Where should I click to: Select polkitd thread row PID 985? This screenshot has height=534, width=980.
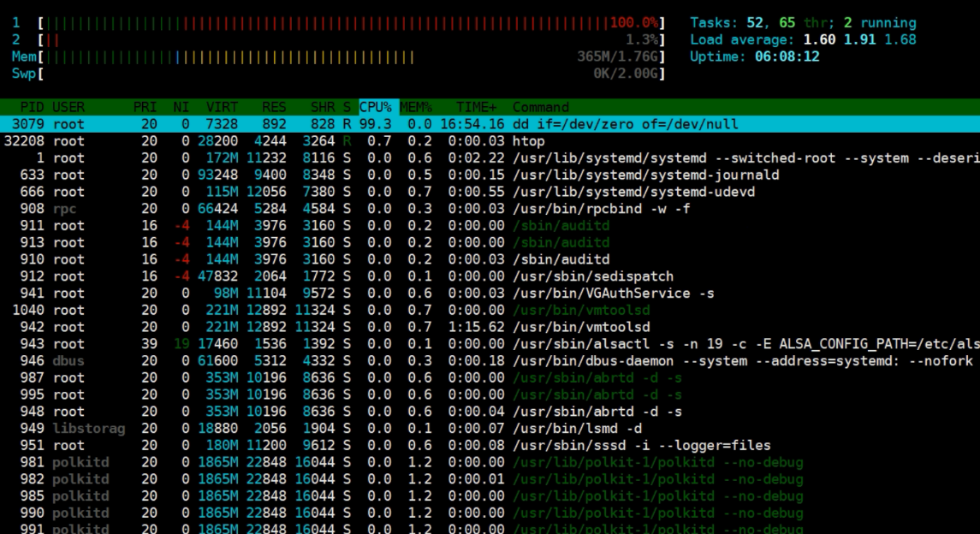pyautogui.click(x=490, y=495)
